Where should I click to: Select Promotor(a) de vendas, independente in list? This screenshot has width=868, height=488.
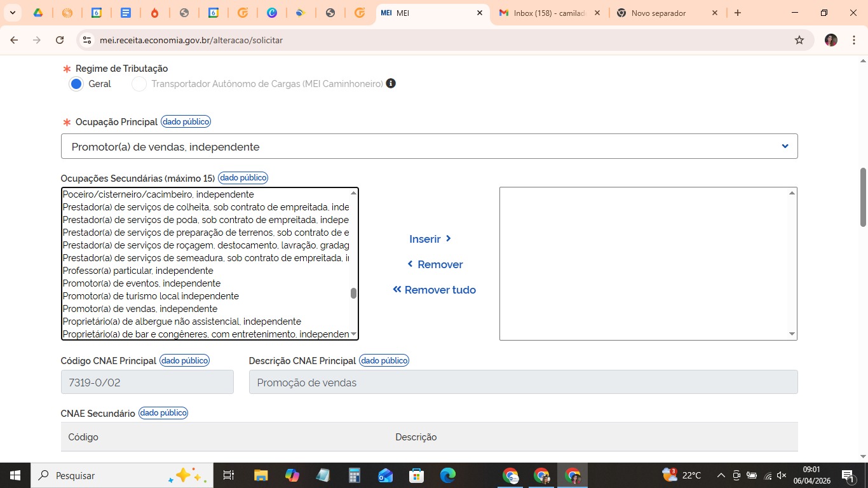pos(140,309)
